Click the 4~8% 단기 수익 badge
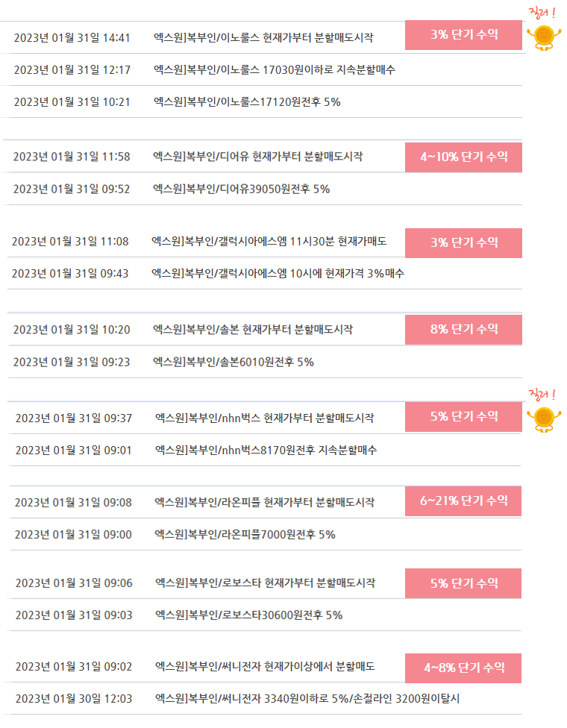 (x=463, y=668)
